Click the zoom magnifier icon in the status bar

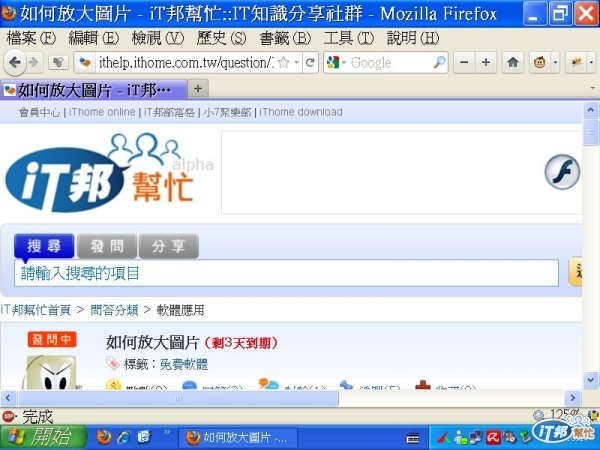coord(538,415)
